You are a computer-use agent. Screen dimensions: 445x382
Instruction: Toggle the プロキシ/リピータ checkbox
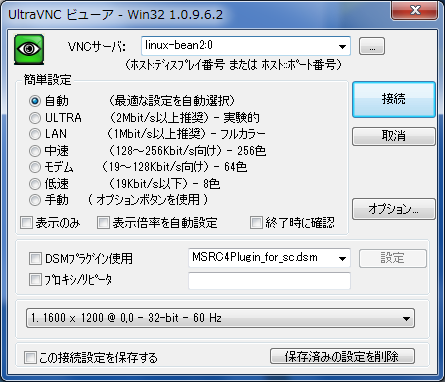point(35,280)
